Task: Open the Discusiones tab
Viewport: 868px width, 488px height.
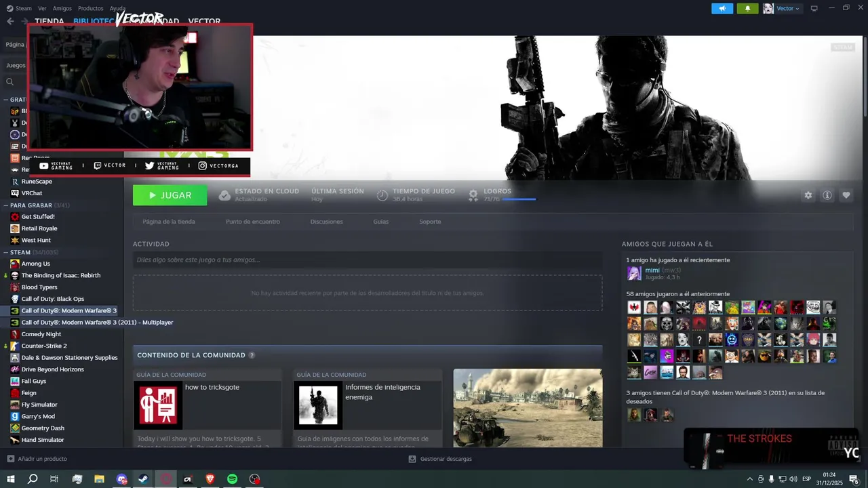Action: click(x=327, y=222)
